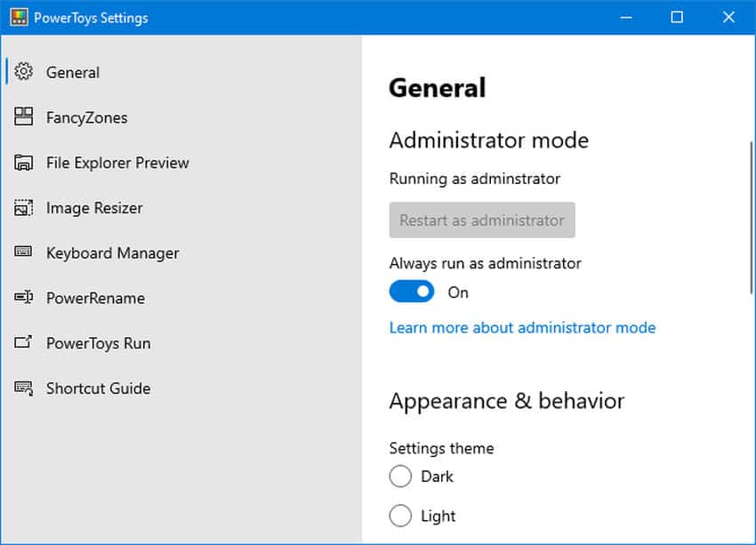Go to File Explorer Preview settings
756x545 pixels.
181,163
